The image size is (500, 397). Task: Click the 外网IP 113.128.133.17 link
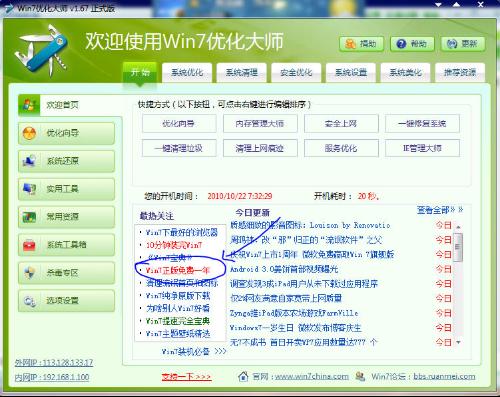pos(54,363)
